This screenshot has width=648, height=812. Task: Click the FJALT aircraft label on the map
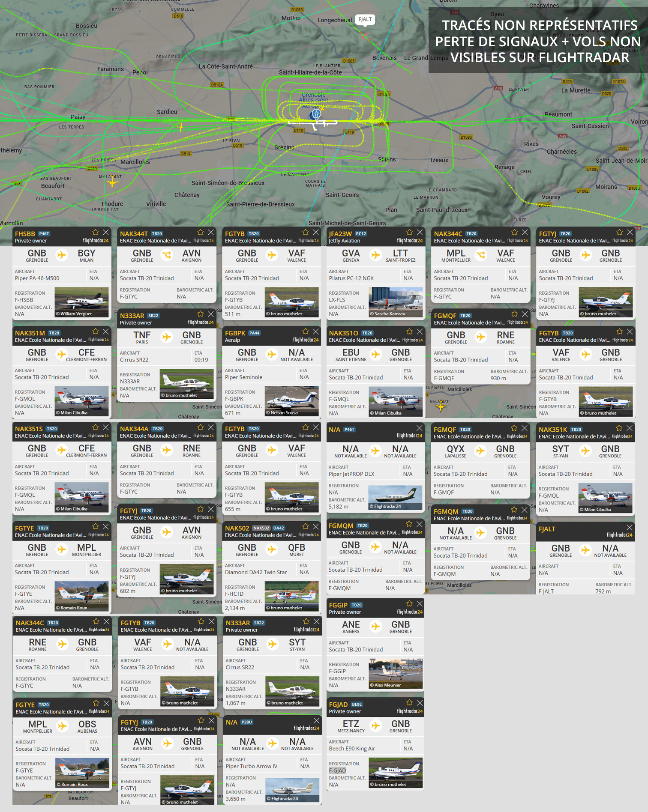coord(365,19)
